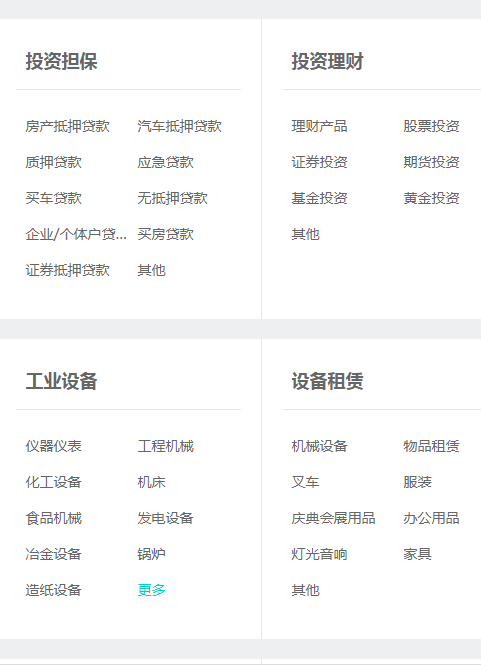Choose 冶金设备 link
The width and height of the screenshot is (481, 666).
click(x=54, y=554)
